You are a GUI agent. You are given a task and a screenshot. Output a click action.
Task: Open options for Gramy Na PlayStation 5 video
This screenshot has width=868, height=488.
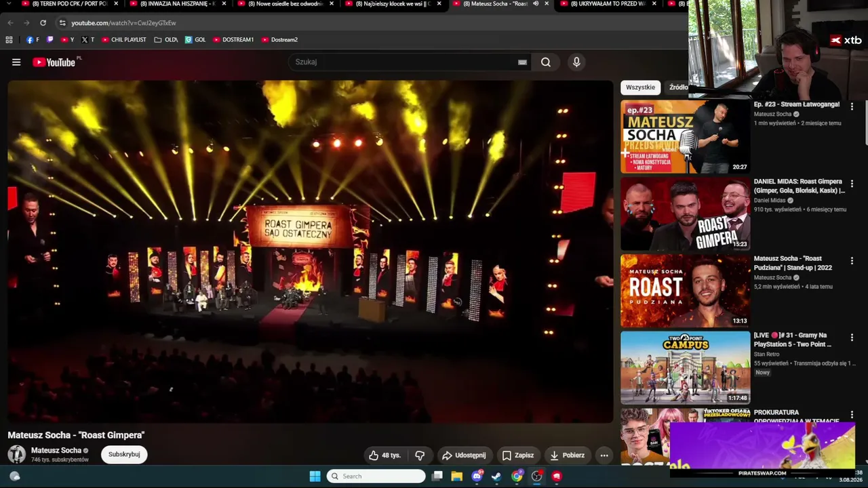coord(852,338)
